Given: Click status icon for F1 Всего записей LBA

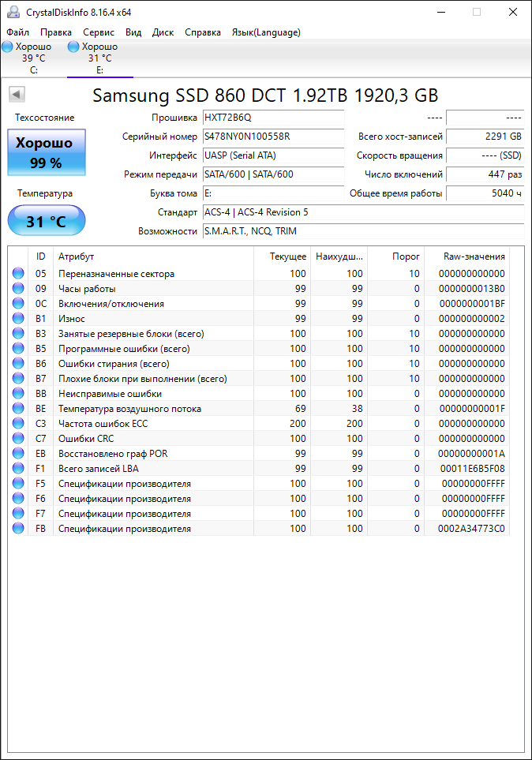Looking at the screenshot, I should [18, 469].
